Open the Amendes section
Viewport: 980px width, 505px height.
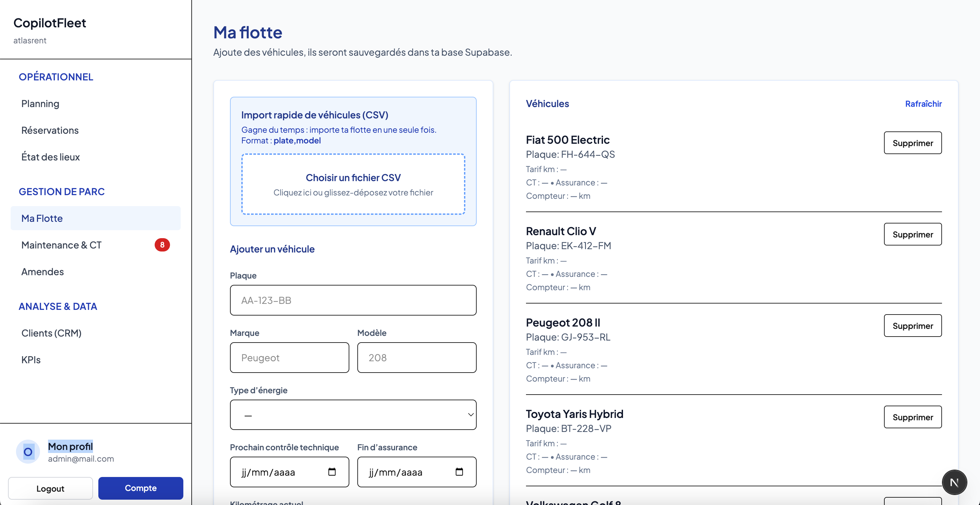(x=43, y=271)
